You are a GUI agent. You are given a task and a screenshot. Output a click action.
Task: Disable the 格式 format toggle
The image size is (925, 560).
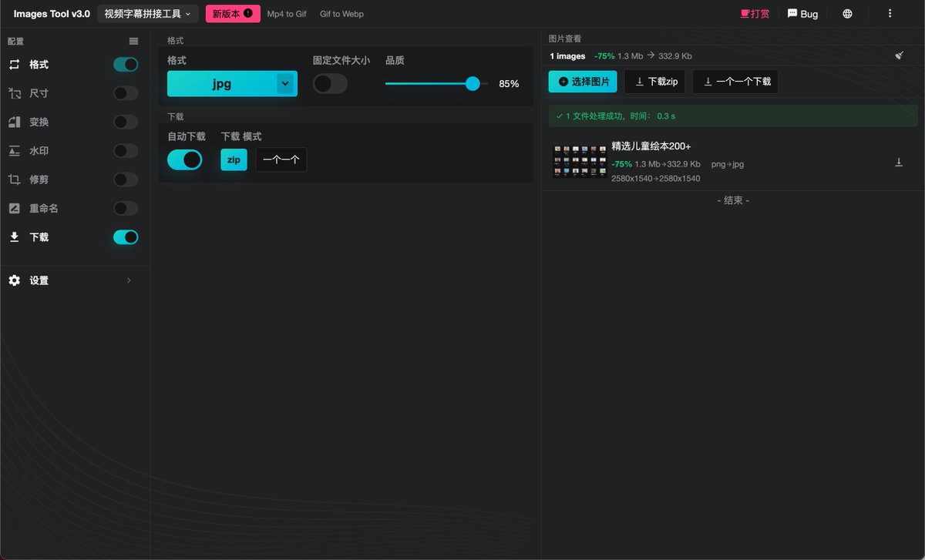(x=125, y=65)
